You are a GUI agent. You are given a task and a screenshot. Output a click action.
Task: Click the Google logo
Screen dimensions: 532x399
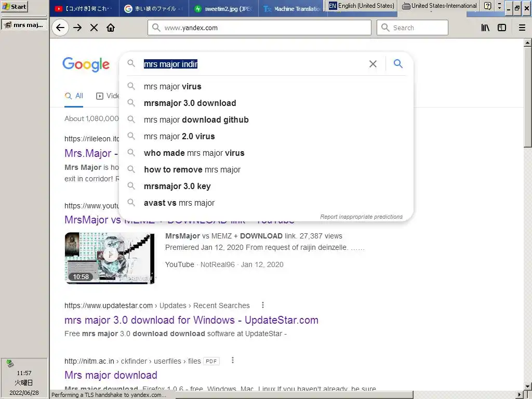click(86, 64)
